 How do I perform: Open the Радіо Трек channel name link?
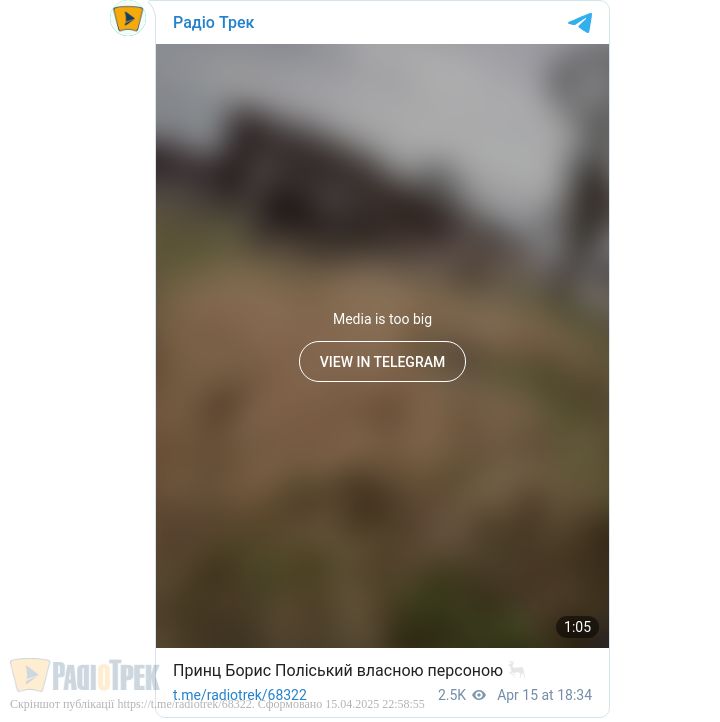213,22
